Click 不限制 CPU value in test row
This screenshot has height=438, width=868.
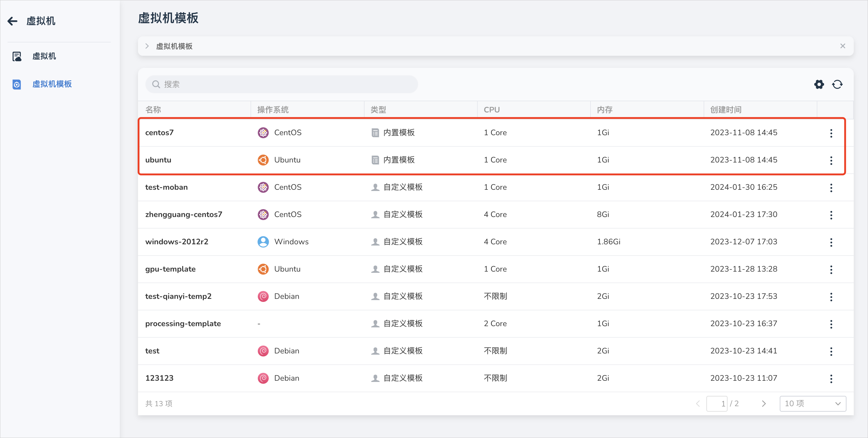495,351
